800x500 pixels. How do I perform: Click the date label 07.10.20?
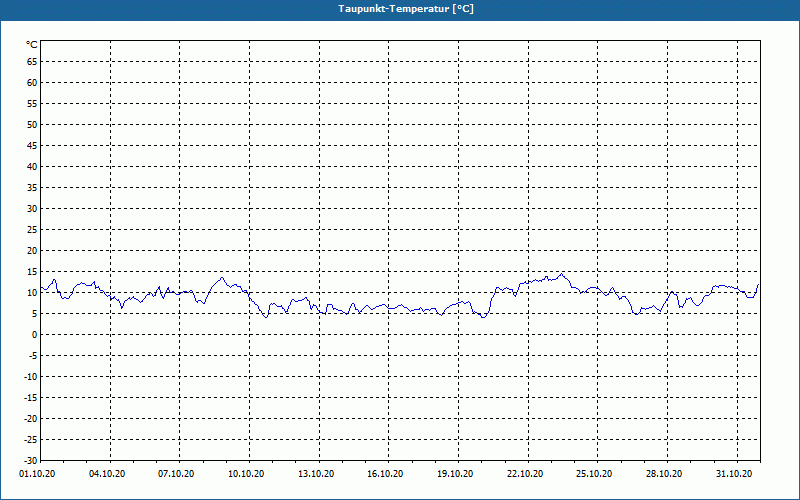pos(176,474)
